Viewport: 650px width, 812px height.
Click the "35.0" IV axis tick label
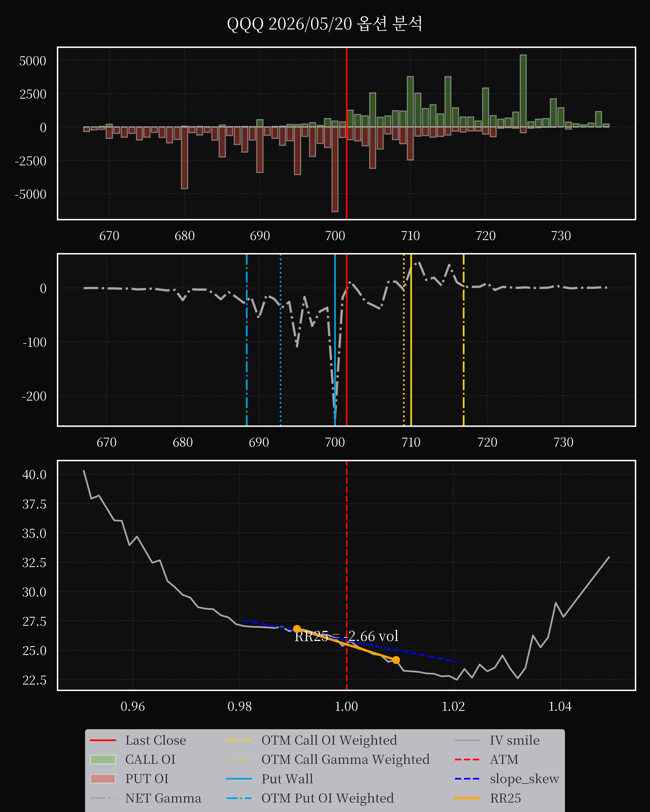(x=34, y=533)
